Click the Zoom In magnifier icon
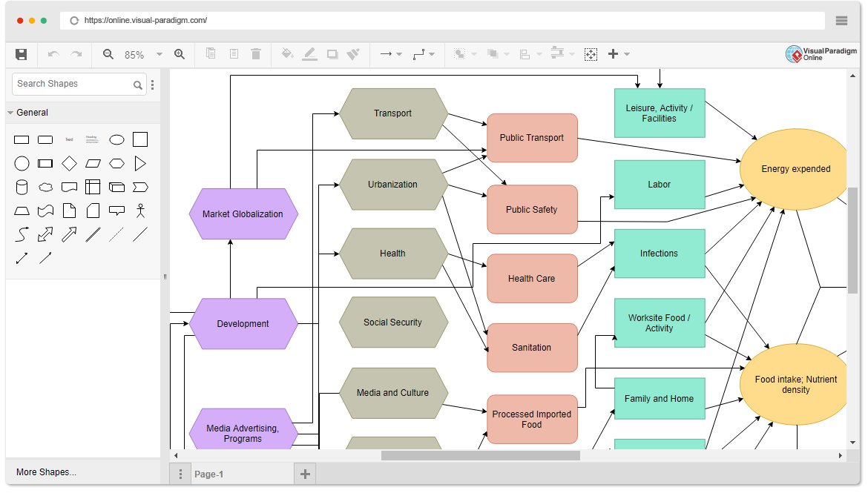The image size is (868, 493). (x=180, y=53)
